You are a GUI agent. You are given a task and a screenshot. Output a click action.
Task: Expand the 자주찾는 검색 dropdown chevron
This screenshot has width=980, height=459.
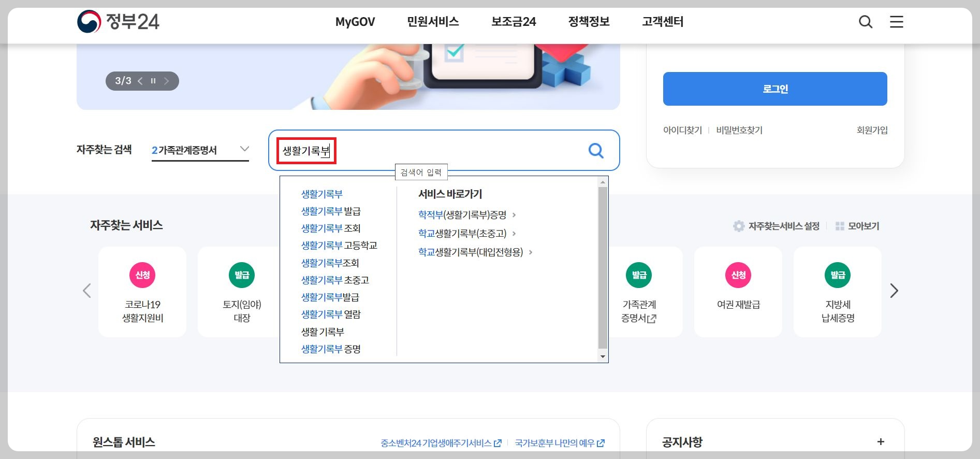244,149
